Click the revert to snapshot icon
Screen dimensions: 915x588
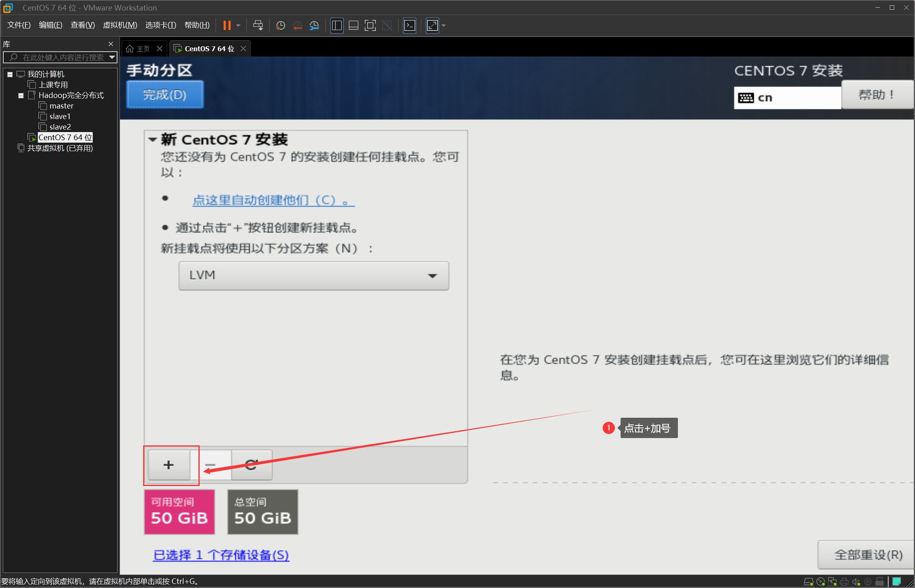click(x=298, y=26)
